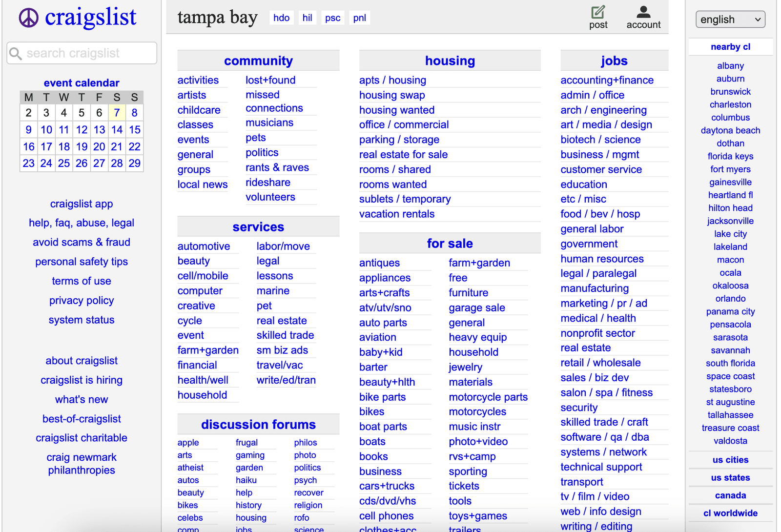Open craigslist charitable link
This screenshot has width=781, height=532.
[x=82, y=438]
